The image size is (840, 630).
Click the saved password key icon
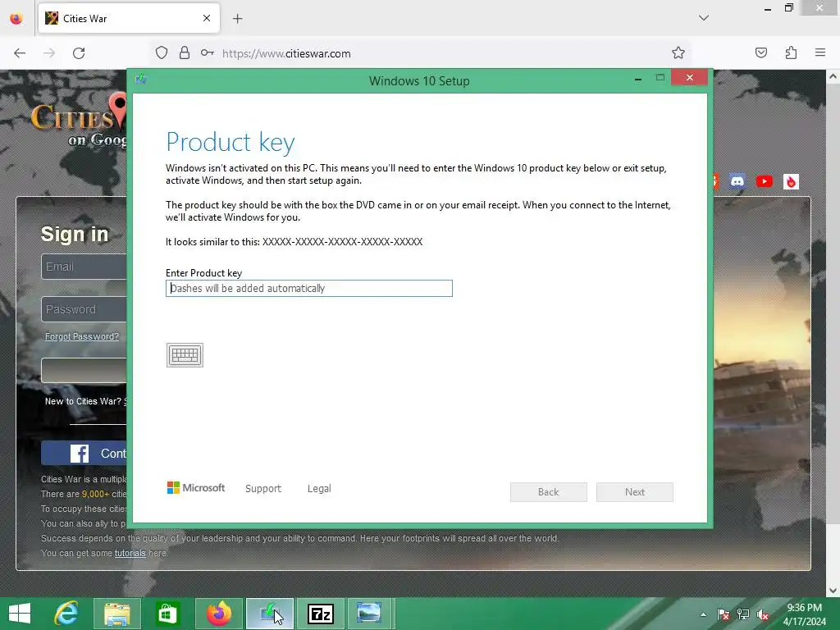208,53
